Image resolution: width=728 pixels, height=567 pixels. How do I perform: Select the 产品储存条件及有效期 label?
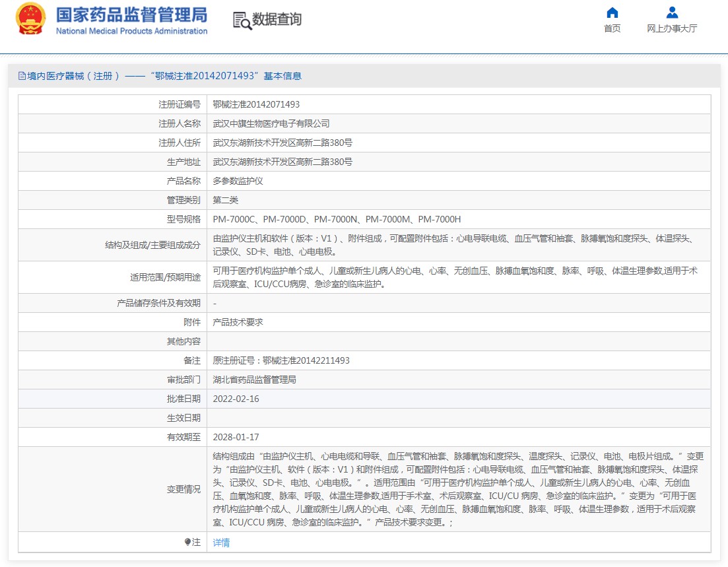(x=158, y=303)
